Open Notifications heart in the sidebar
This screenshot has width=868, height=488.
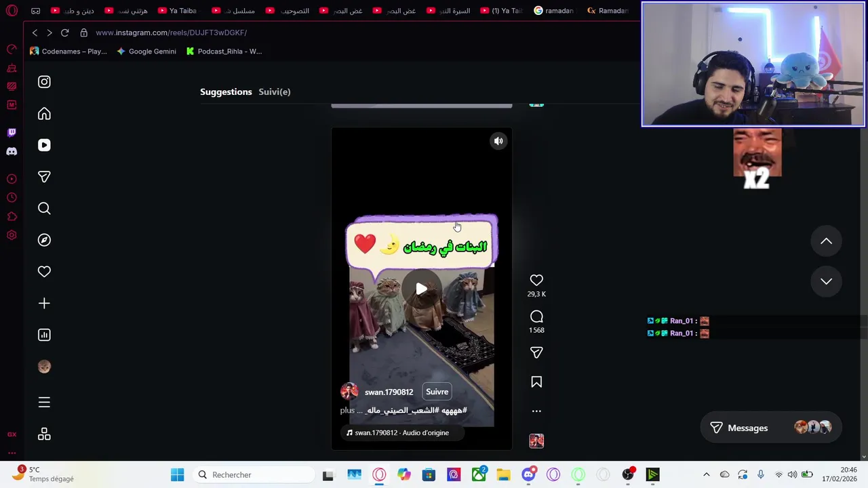(44, 272)
